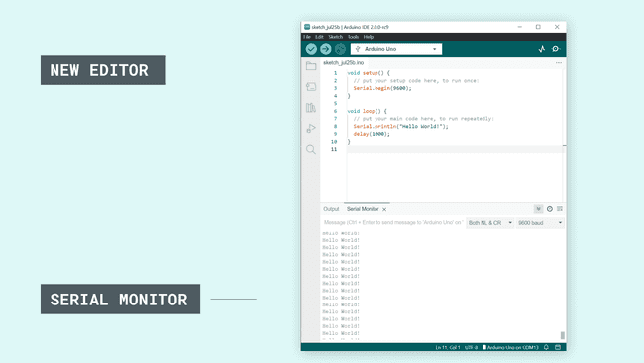644x363 pixels.
Task: Toggle autoscroll in Serial Monitor
Action: 538,209
